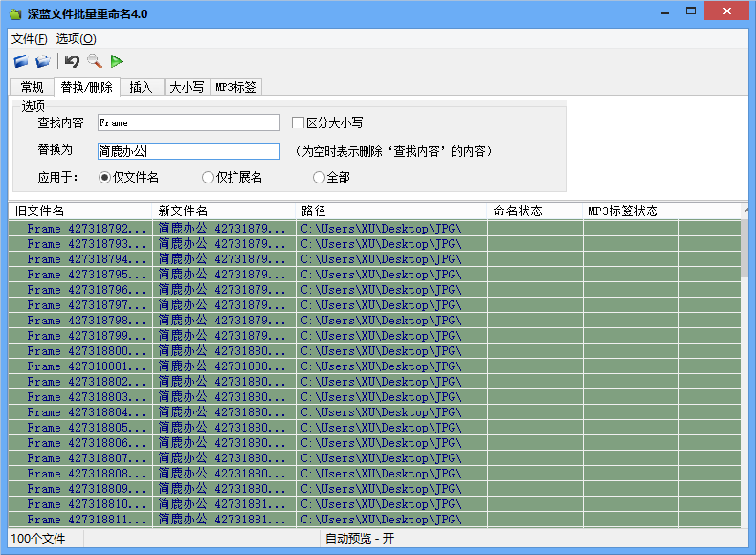Click the vertical scrollbar of file list
Screen dimensions: 756x555
click(745, 367)
